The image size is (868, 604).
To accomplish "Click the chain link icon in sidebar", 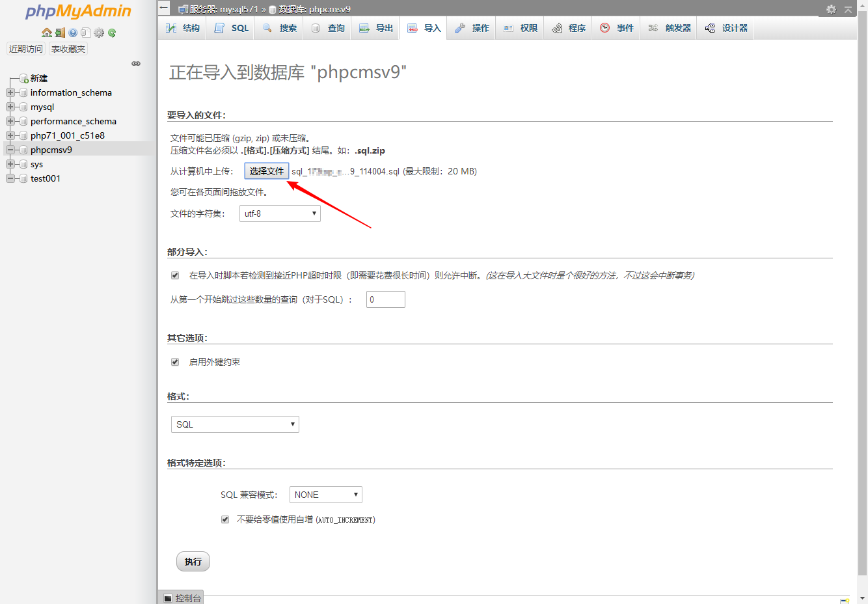I will 136,64.
